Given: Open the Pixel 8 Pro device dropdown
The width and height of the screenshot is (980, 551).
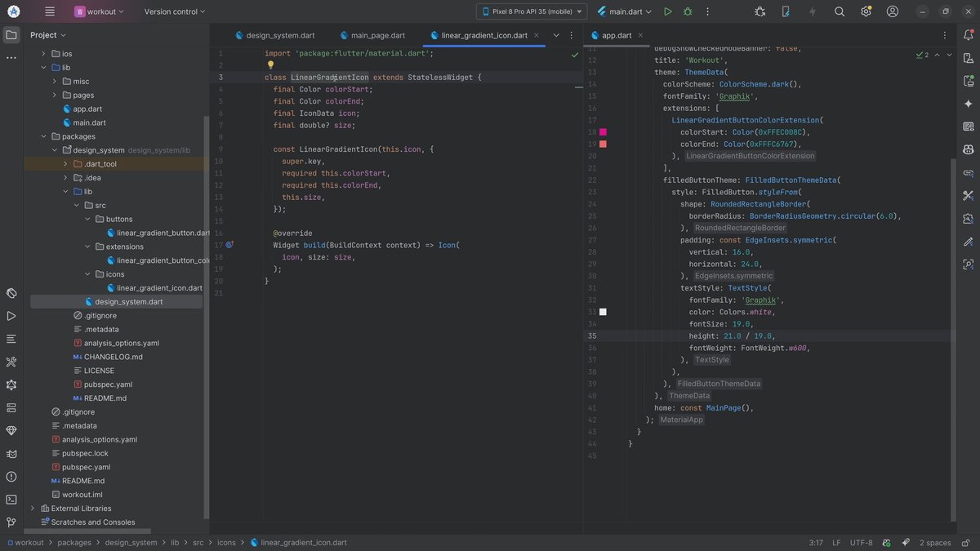Looking at the screenshot, I should tap(531, 11).
